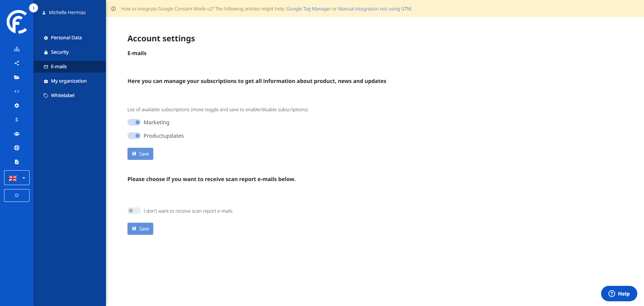644x306 pixels.
Task: Click the open folder sidebar icon
Action: (17, 77)
